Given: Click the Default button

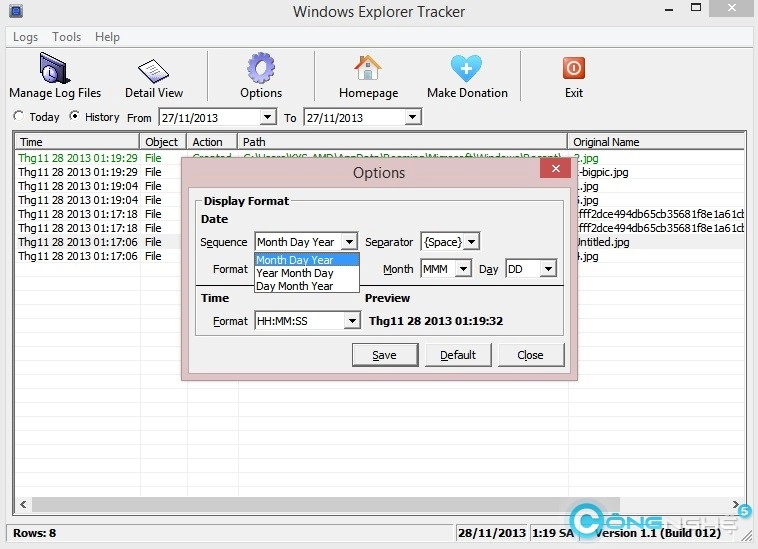Looking at the screenshot, I should (x=458, y=355).
